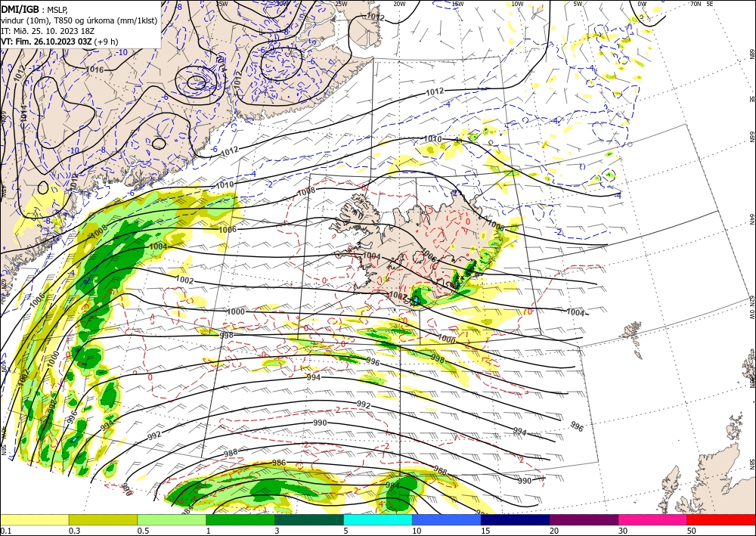The image size is (756, 536).
Task: Click the '70N' label at top right
Action: pyautogui.click(x=696, y=4)
